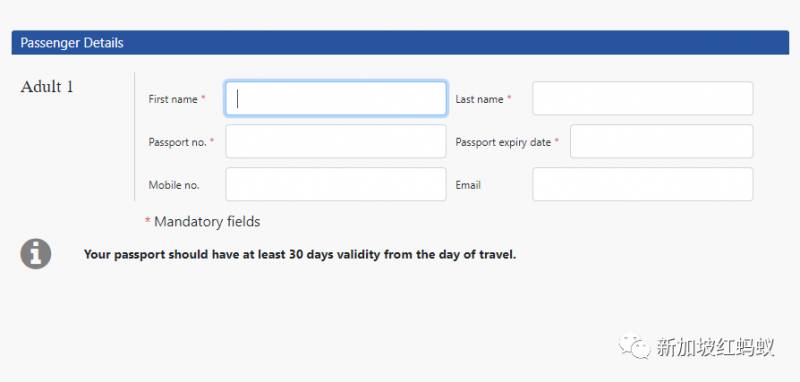Click the Mandatory fields note

point(203,222)
